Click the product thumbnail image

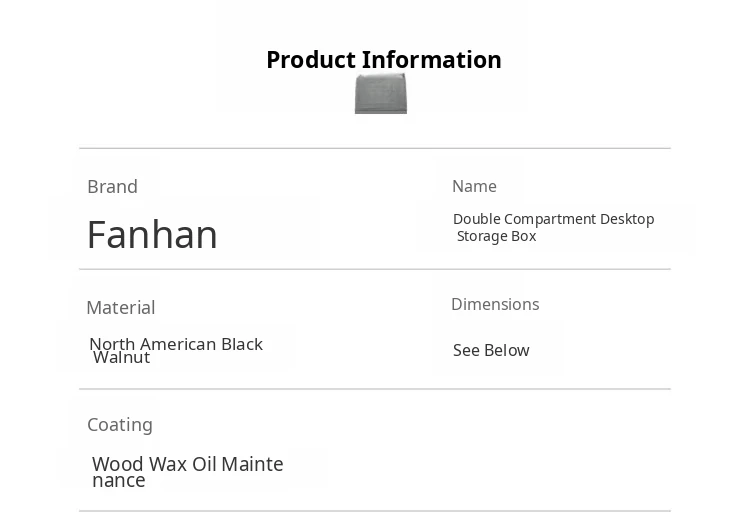pos(381,94)
